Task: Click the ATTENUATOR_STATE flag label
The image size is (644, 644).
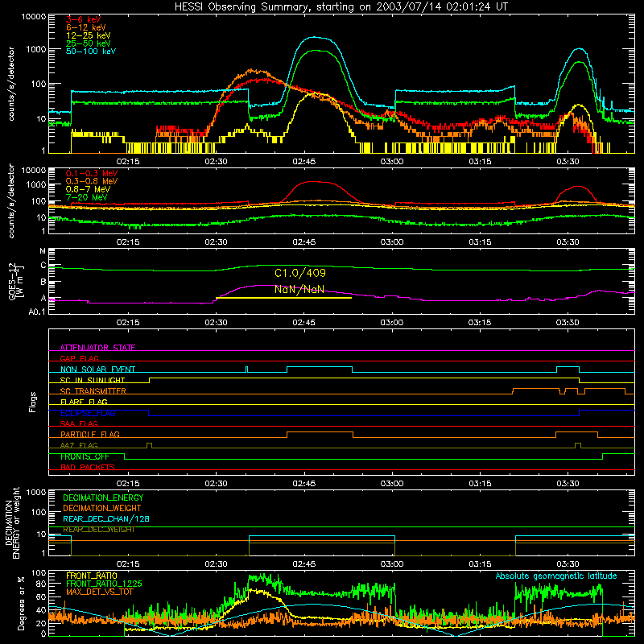Action: point(97,348)
